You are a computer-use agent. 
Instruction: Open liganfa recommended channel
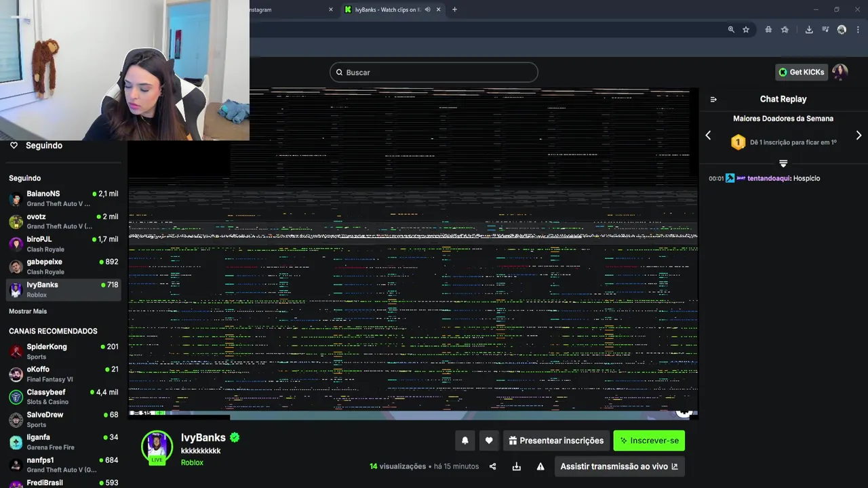tap(64, 442)
